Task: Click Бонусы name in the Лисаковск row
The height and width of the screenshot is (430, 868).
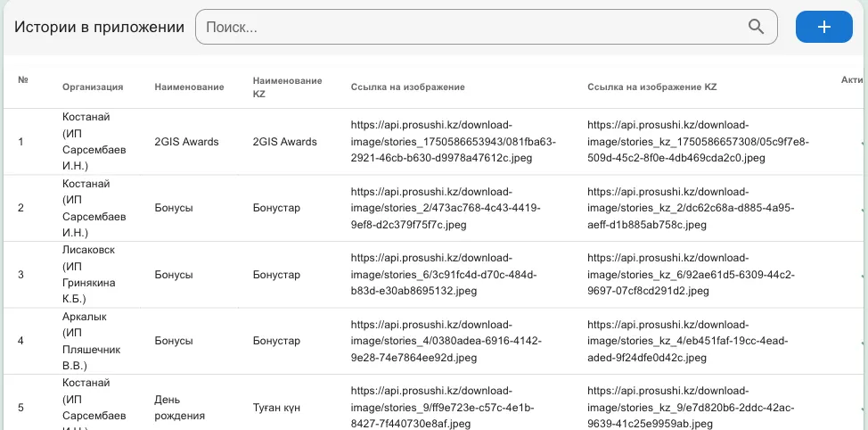Action: coord(173,275)
